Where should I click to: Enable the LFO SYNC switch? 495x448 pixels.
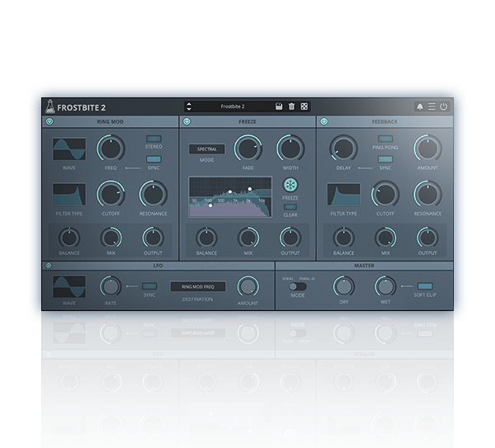tap(149, 286)
